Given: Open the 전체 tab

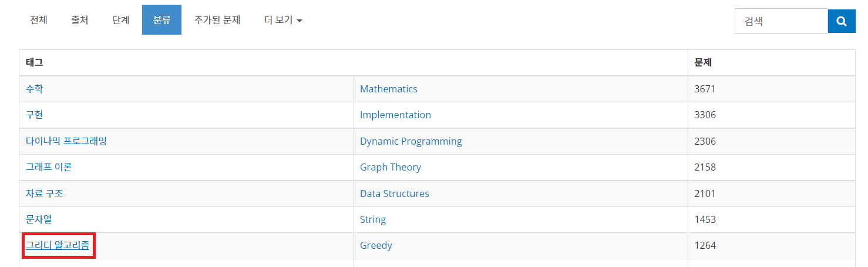Looking at the screenshot, I should (x=39, y=20).
